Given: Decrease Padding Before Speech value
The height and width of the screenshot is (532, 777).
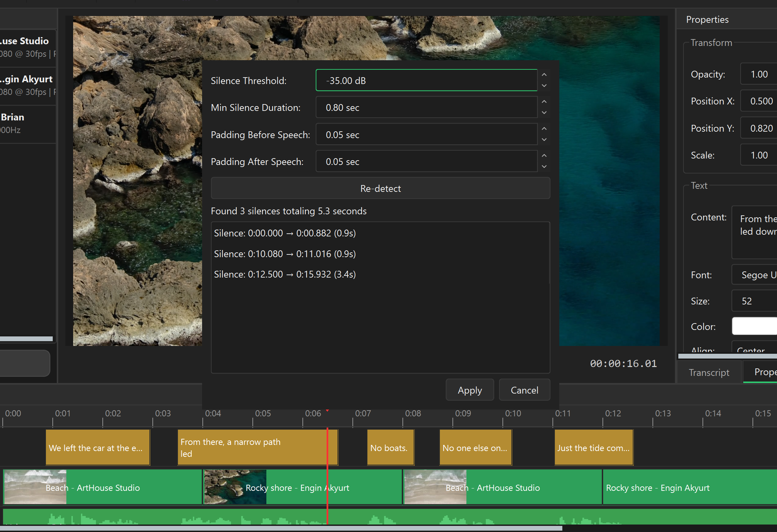Looking at the screenshot, I should click(544, 140).
